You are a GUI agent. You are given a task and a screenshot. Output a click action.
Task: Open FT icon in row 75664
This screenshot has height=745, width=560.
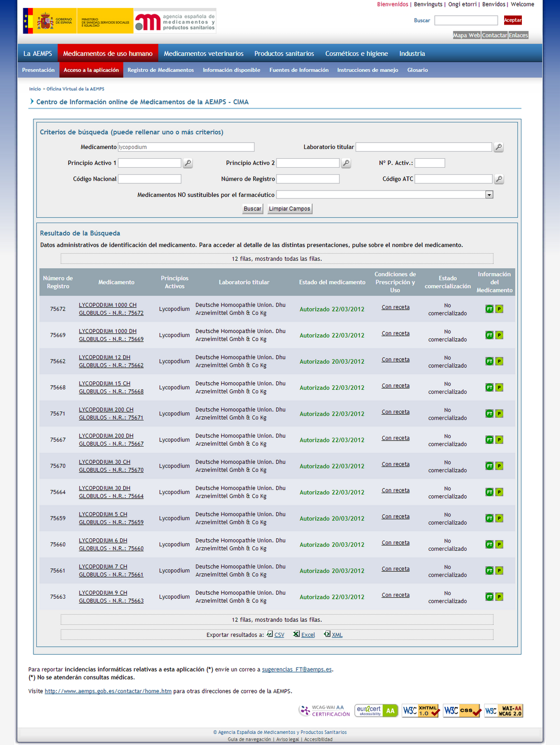(489, 492)
